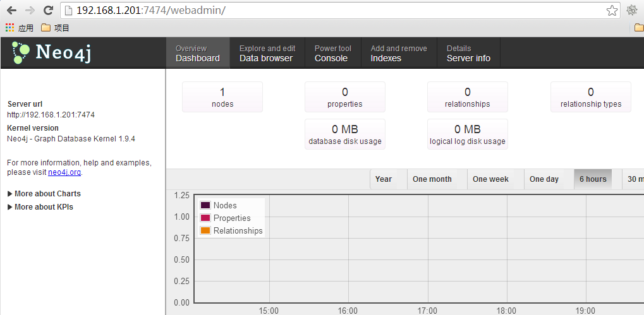Click the 'Server url' heading
644x315 pixels.
[x=25, y=104]
